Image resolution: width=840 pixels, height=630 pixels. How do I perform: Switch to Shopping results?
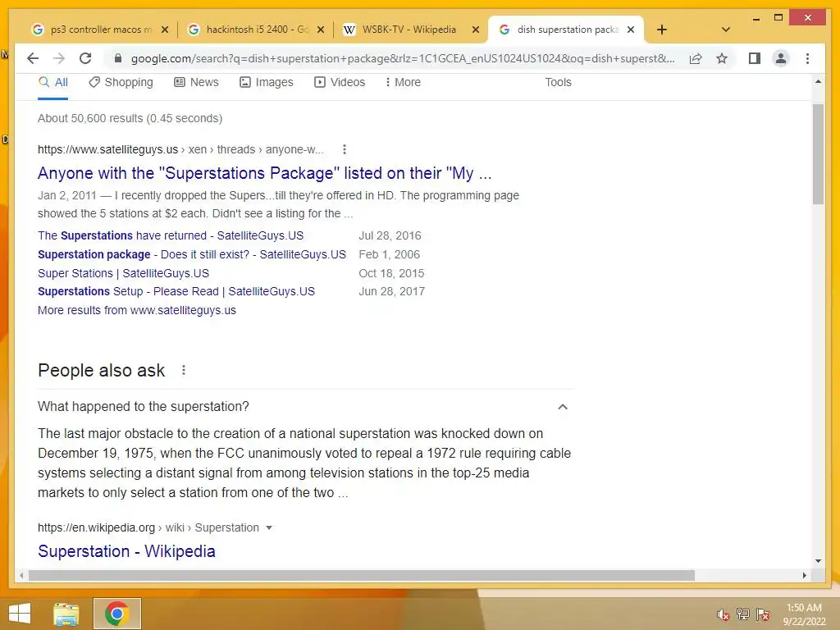click(x=121, y=83)
